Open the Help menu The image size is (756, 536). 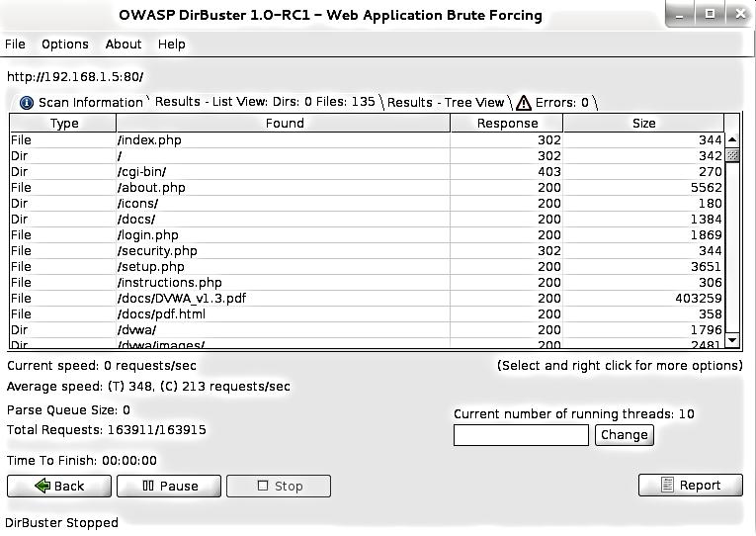pyautogui.click(x=172, y=45)
